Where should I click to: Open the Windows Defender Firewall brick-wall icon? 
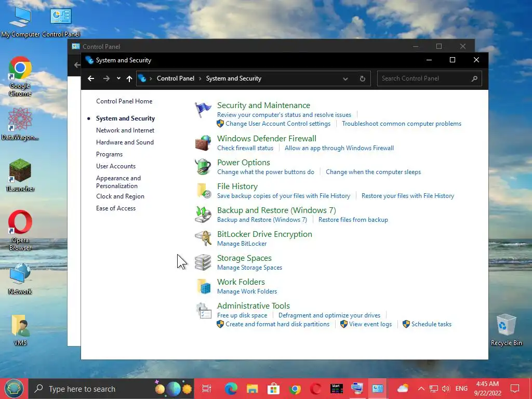coord(203,143)
